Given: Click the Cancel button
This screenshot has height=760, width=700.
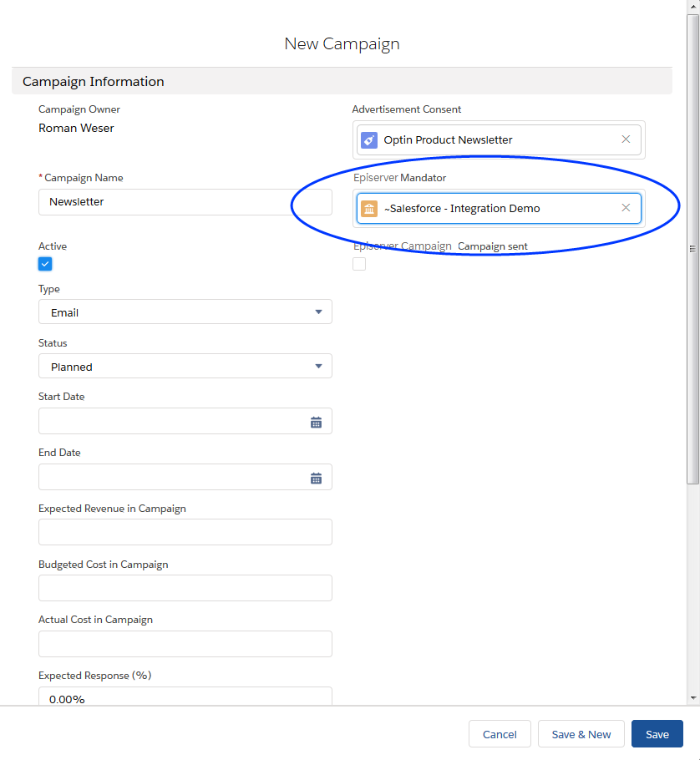Looking at the screenshot, I should pos(500,734).
